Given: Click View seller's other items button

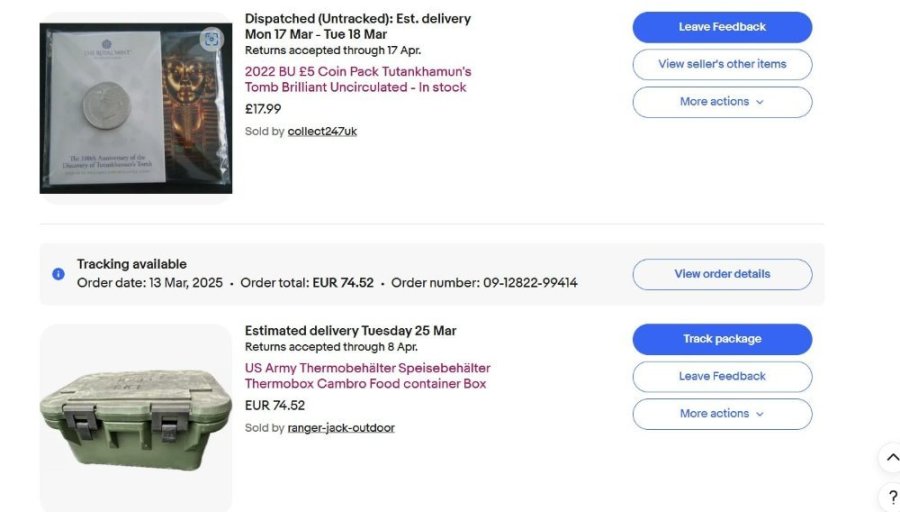Looking at the screenshot, I should pyautogui.click(x=722, y=64).
